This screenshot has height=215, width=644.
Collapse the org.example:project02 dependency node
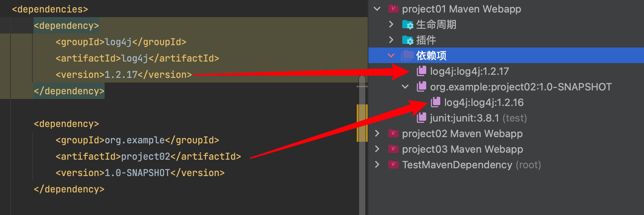405,87
